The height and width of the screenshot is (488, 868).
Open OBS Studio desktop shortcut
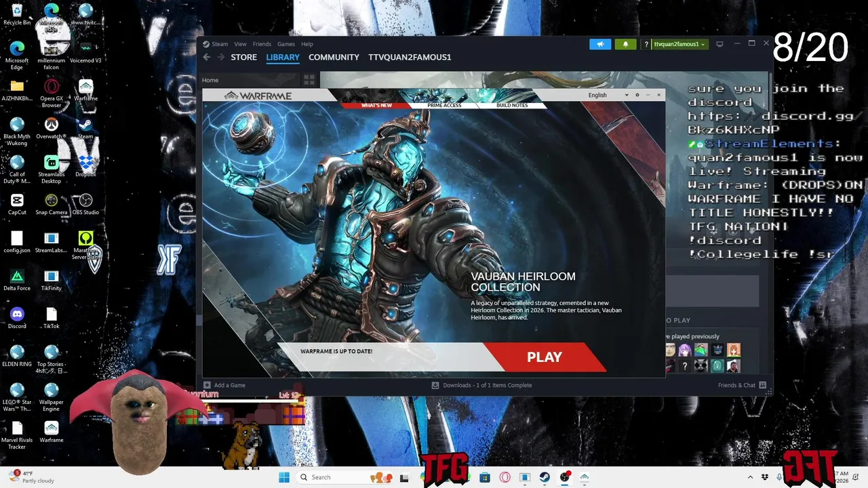tap(85, 204)
